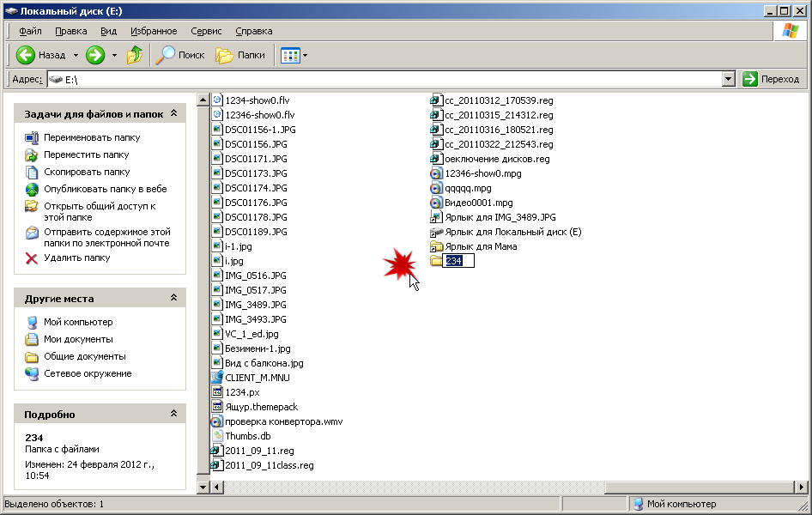Image resolution: width=812 pixels, height=515 pixels.
Task: Select file DSC01171.JPG
Action: pyautogui.click(x=256, y=159)
